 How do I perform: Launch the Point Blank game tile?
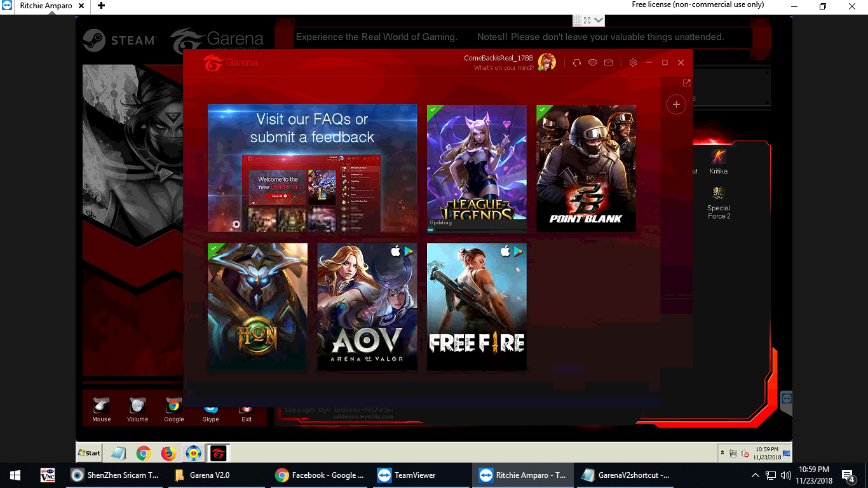point(586,168)
